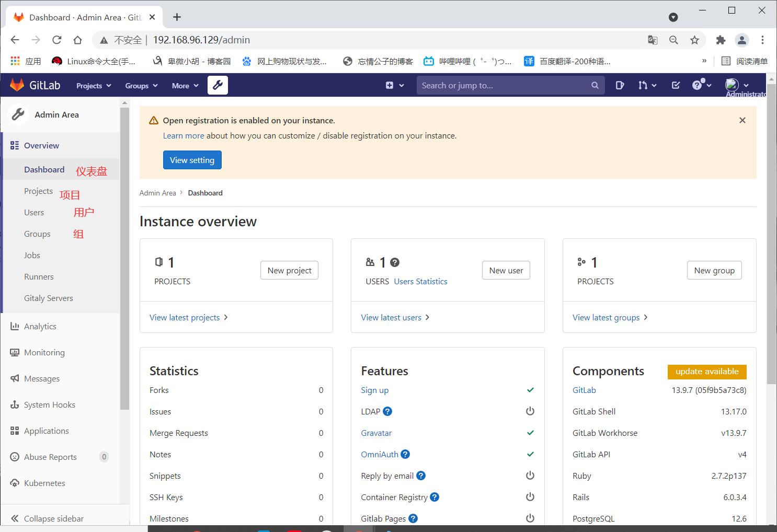This screenshot has width=777, height=532.
Task: Go back with browser back arrow
Action: coord(15,40)
